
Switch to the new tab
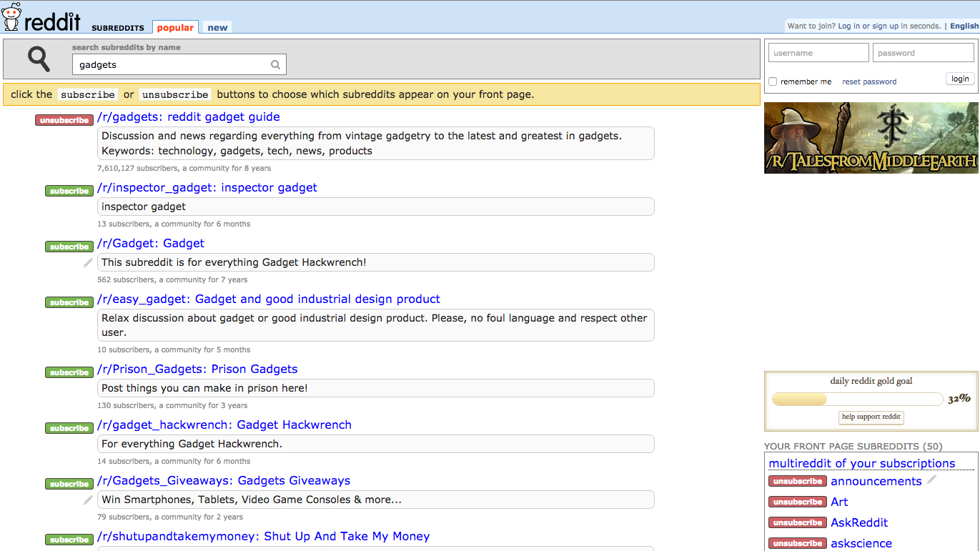(x=217, y=27)
